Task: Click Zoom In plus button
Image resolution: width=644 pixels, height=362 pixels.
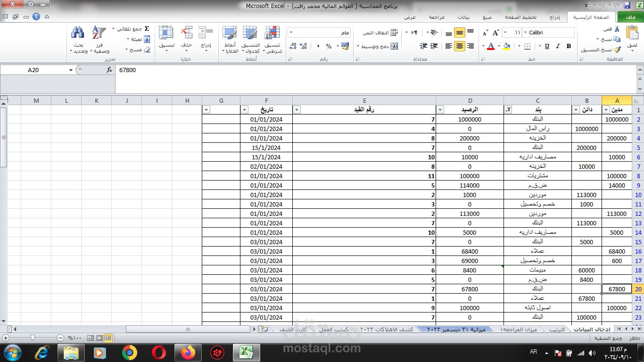Action: pos(6,338)
